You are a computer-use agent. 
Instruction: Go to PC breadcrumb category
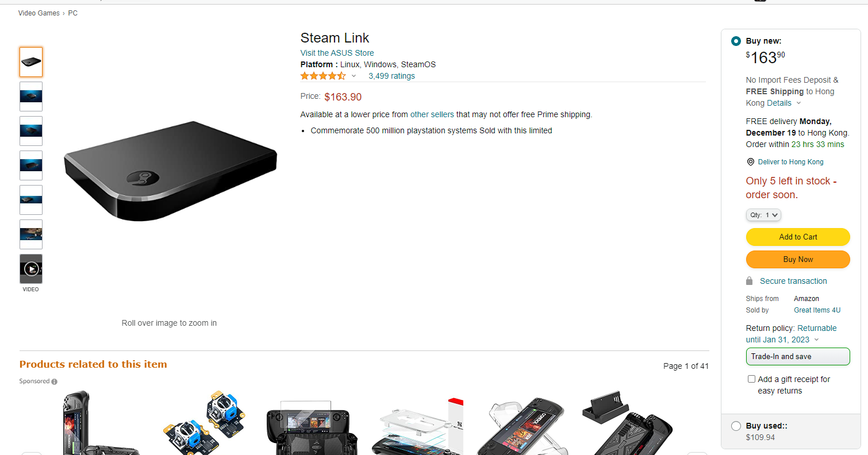point(72,13)
